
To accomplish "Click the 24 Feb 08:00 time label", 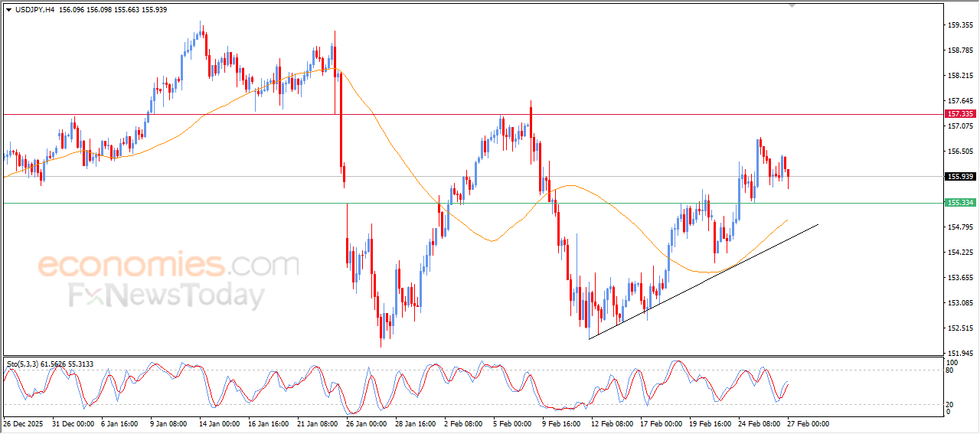I will point(759,423).
